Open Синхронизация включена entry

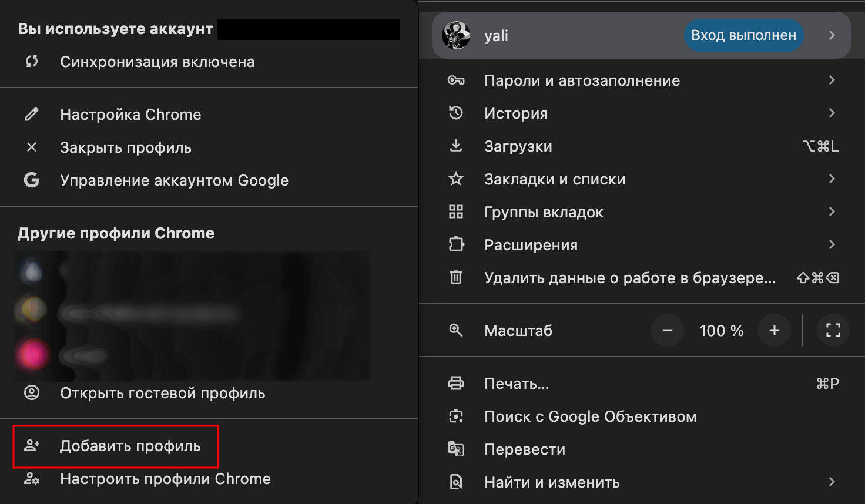[209, 62]
